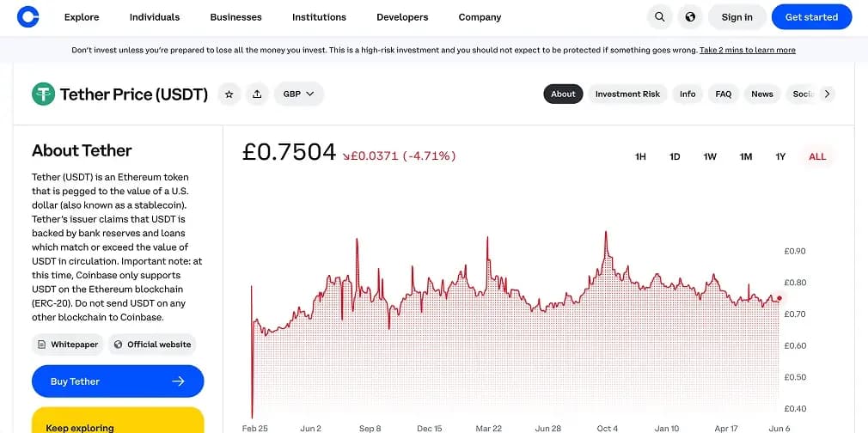
Task: Open the GBP currency dropdown
Action: coord(299,95)
